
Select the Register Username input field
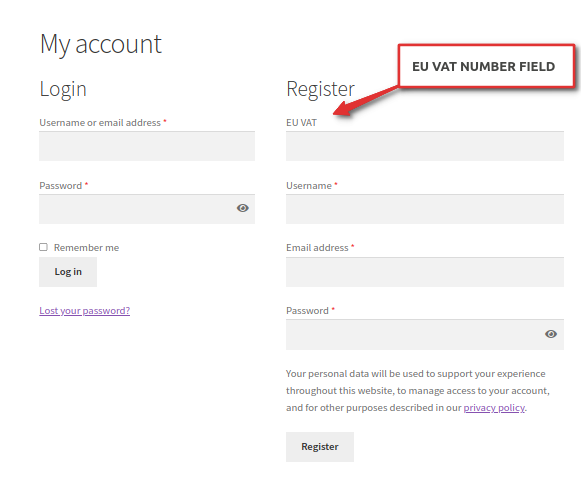(x=425, y=209)
